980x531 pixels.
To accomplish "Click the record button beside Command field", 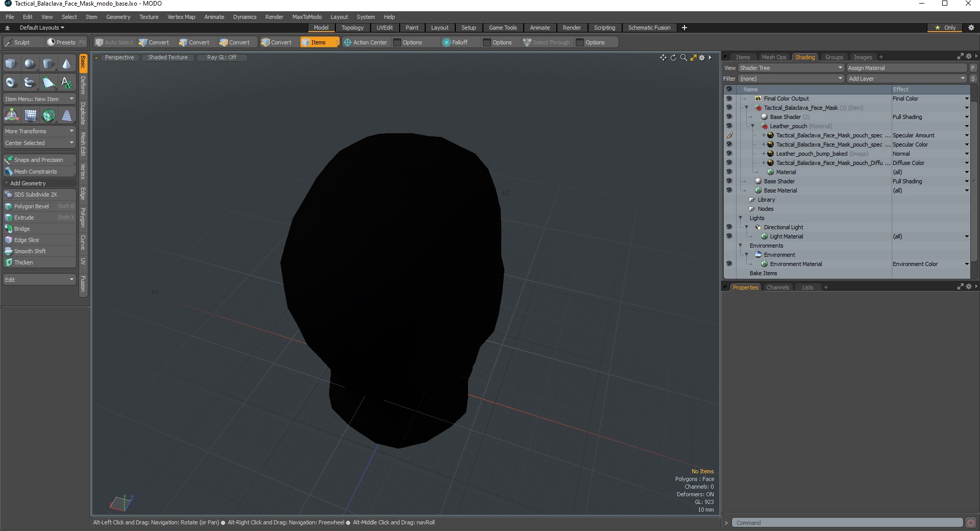I will (x=971, y=522).
